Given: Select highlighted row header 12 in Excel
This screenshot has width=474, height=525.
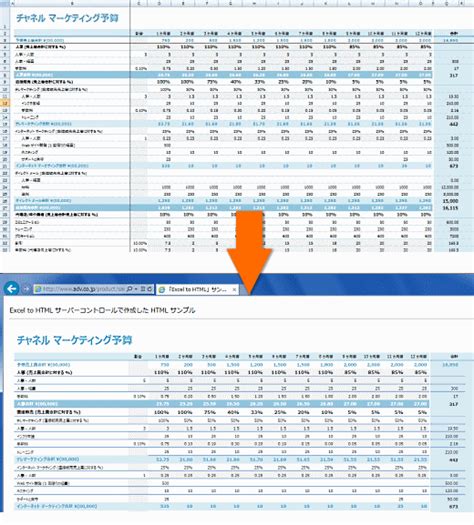Looking at the screenshot, I should pyautogui.click(x=5, y=103).
